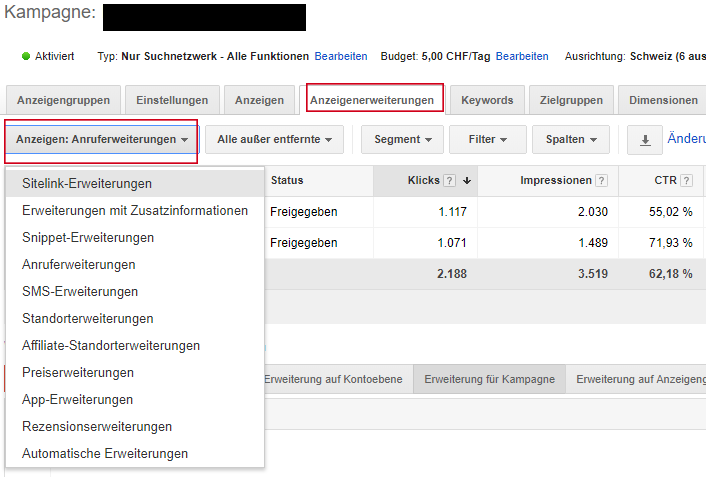This screenshot has width=706, height=477.
Task: Select Snippet-Erweiterungen option
Action: 135,237
